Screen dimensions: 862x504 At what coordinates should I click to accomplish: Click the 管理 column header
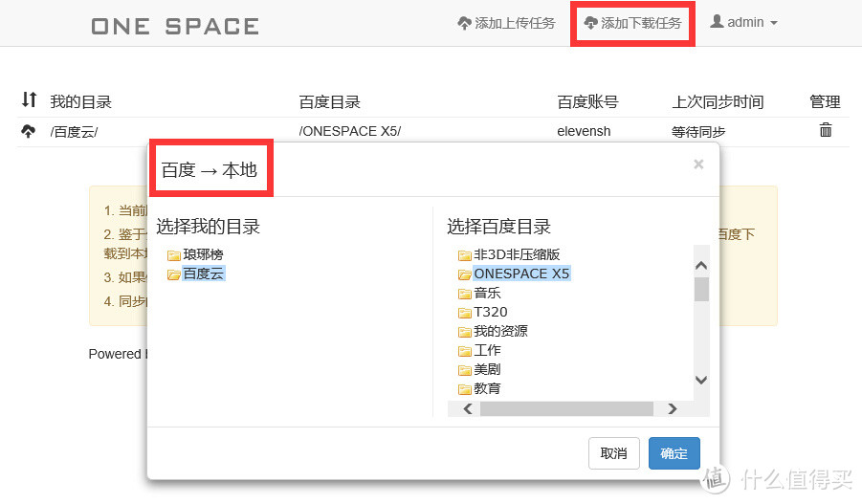point(825,101)
